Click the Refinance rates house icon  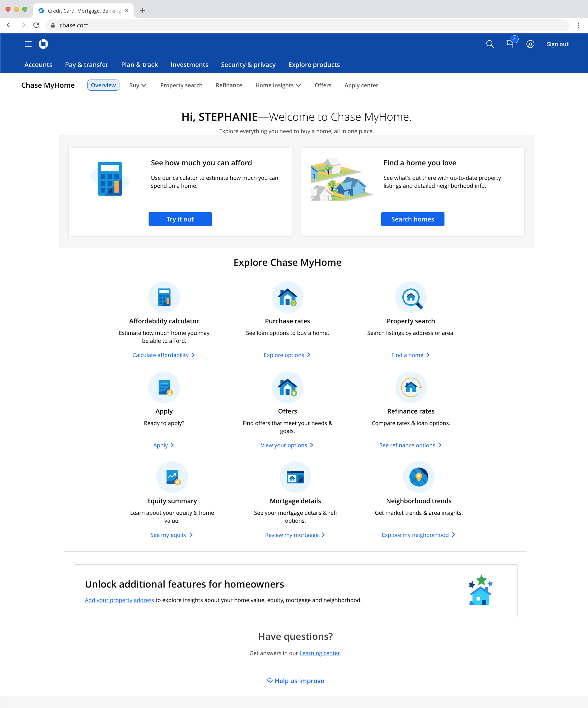(x=411, y=387)
